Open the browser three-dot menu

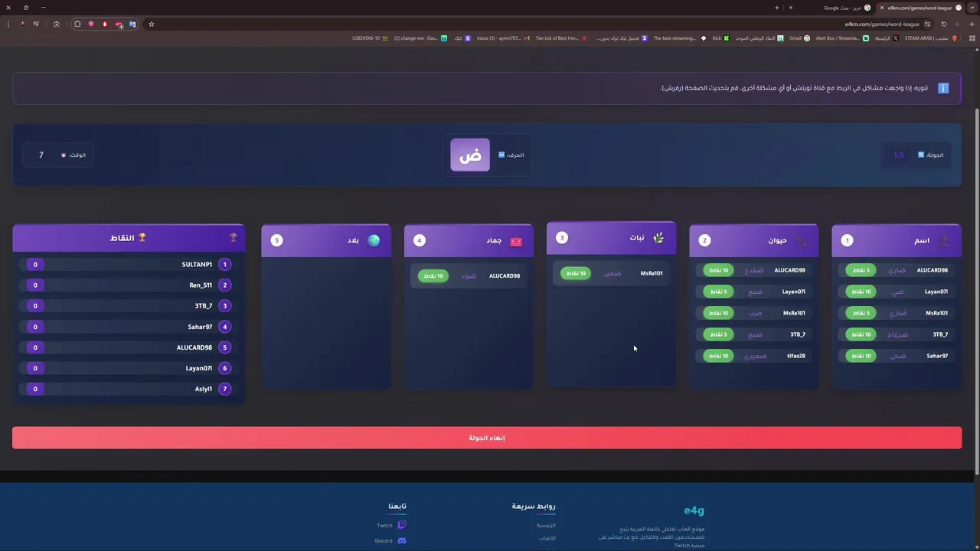8,24
